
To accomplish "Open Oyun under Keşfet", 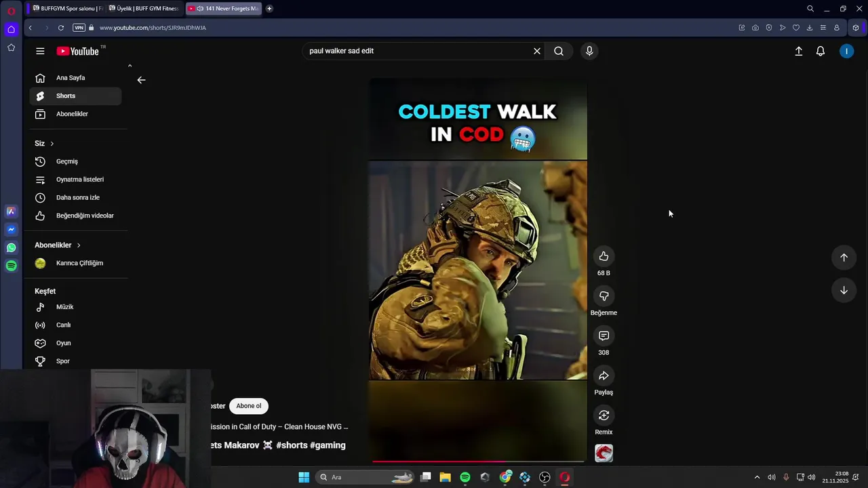I will pos(75,343).
